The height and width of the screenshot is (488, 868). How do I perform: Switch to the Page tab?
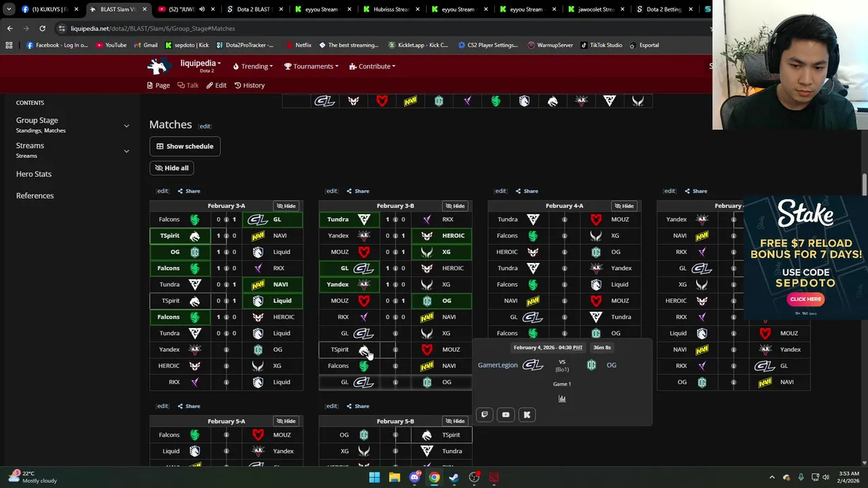click(158, 85)
